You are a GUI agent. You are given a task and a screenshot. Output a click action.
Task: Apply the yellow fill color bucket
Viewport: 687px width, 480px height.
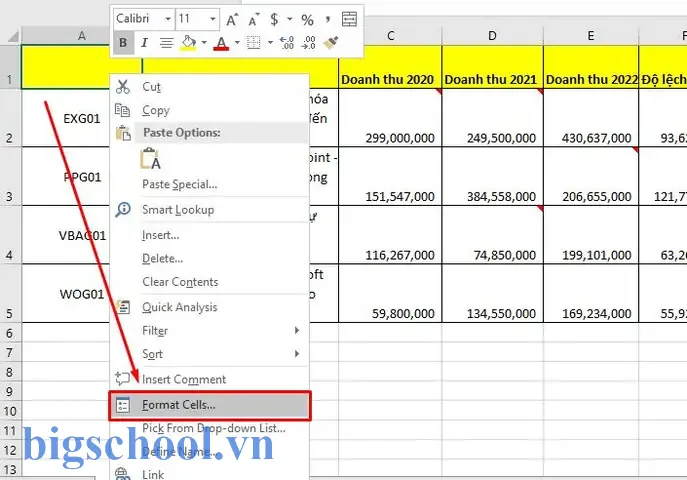pyautogui.click(x=189, y=42)
